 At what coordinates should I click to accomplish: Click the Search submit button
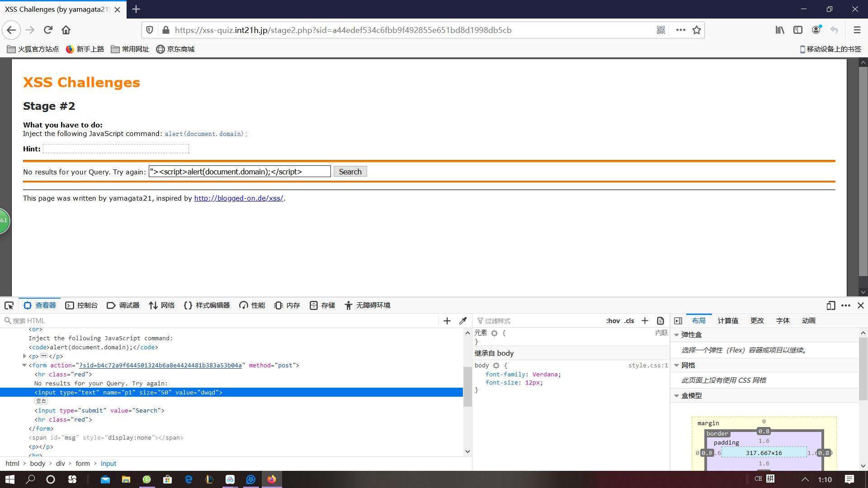(x=350, y=172)
